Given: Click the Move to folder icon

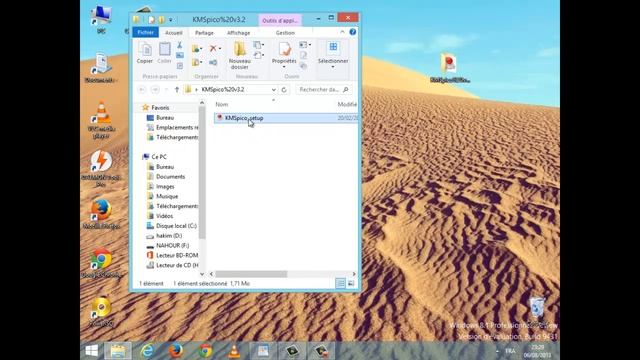Looking at the screenshot, I should point(197,49).
